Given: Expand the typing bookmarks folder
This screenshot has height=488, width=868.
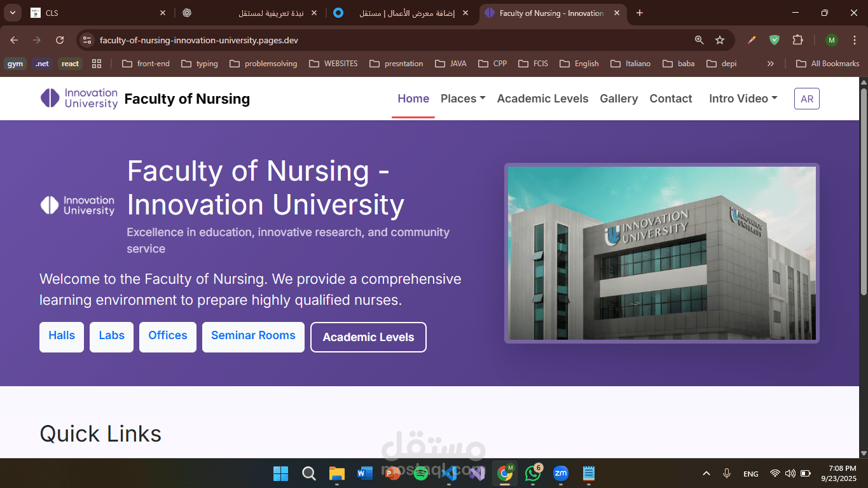Looking at the screenshot, I should (200, 64).
